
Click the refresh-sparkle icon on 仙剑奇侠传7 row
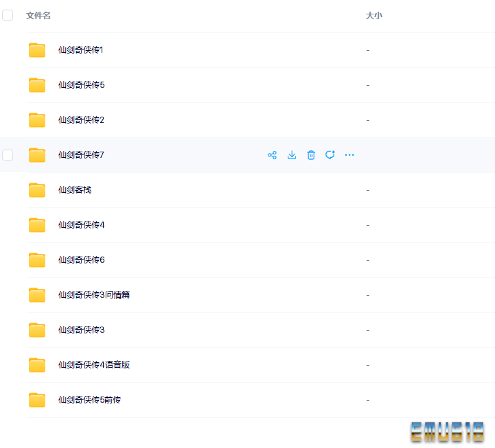(x=330, y=155)
